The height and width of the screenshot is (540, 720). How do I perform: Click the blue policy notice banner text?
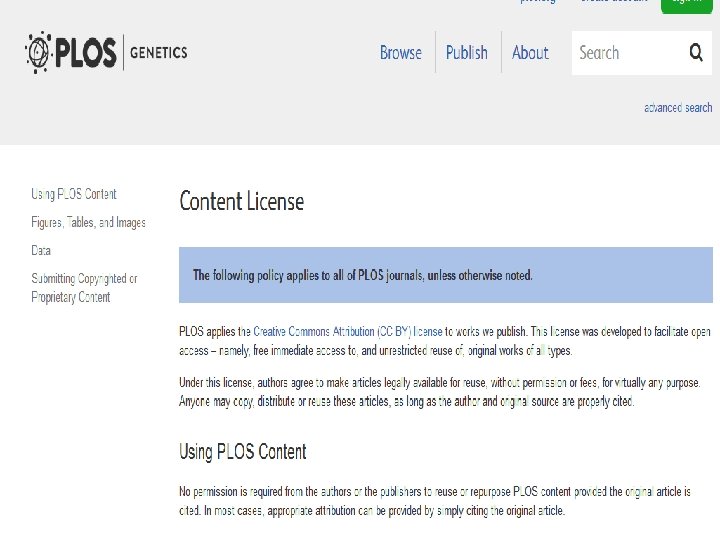[x=362, y=275]
